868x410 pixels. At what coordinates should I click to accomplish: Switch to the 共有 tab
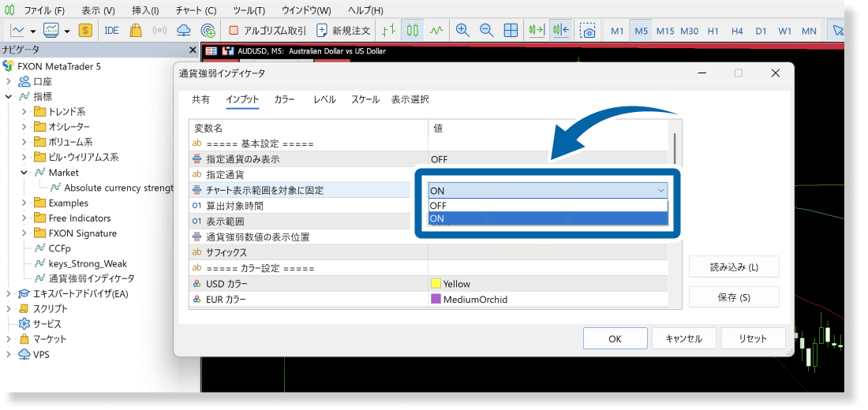pos(201,99)
